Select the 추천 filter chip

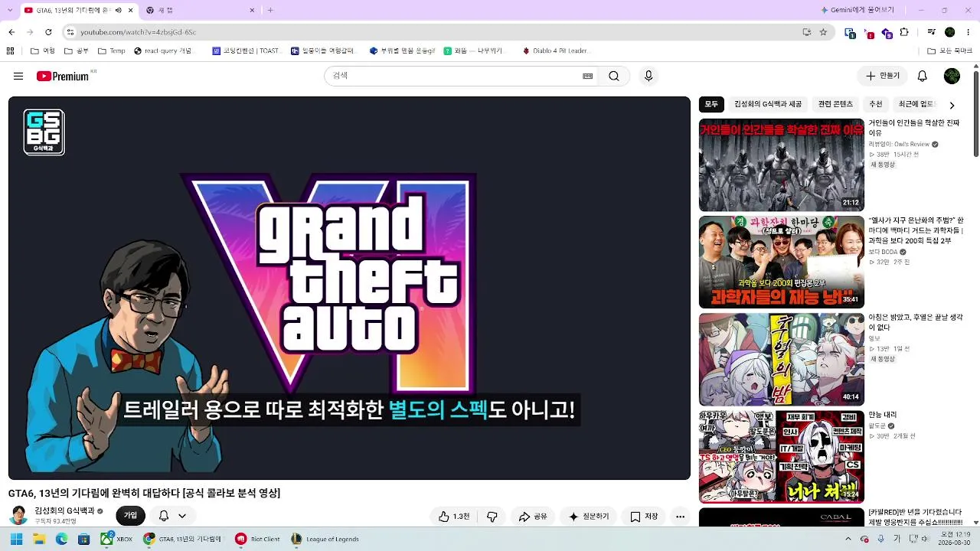tap(876, 104)
